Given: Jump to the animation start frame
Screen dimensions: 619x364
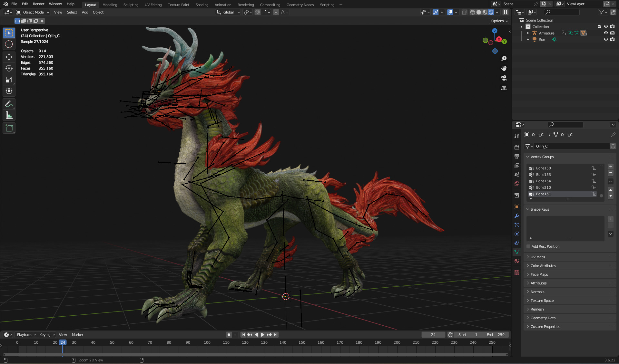Looking at the screenshot, I should [243, 335].
